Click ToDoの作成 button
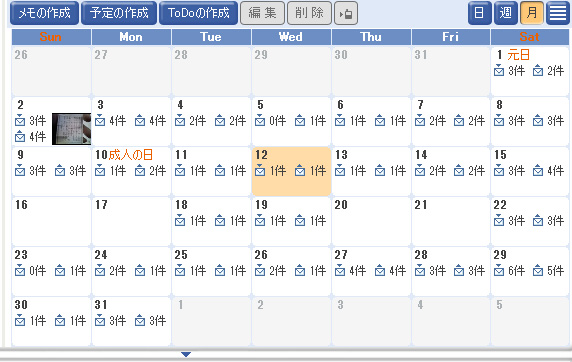 click(198, 13)
